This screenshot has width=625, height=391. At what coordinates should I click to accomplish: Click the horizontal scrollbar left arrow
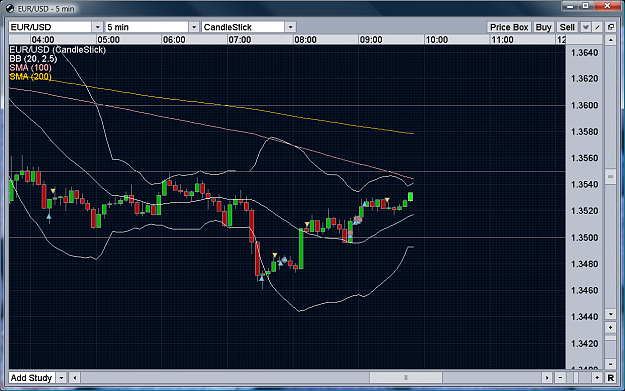75,378
